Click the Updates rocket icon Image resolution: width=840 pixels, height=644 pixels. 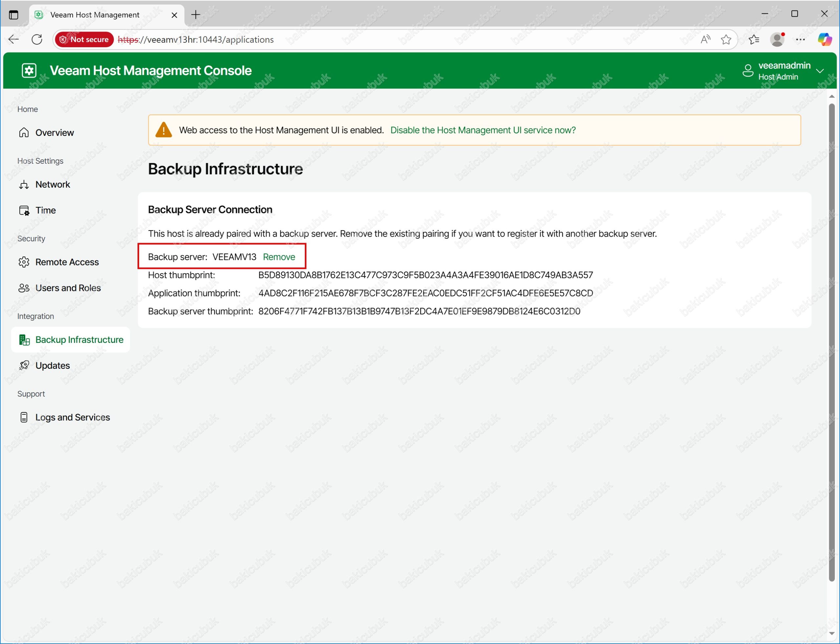point(24,365)
